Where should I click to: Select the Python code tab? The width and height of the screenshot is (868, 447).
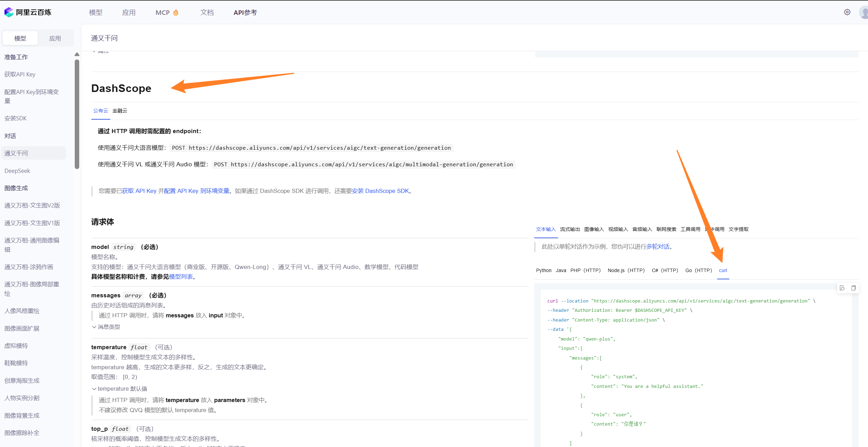[543, 270]
